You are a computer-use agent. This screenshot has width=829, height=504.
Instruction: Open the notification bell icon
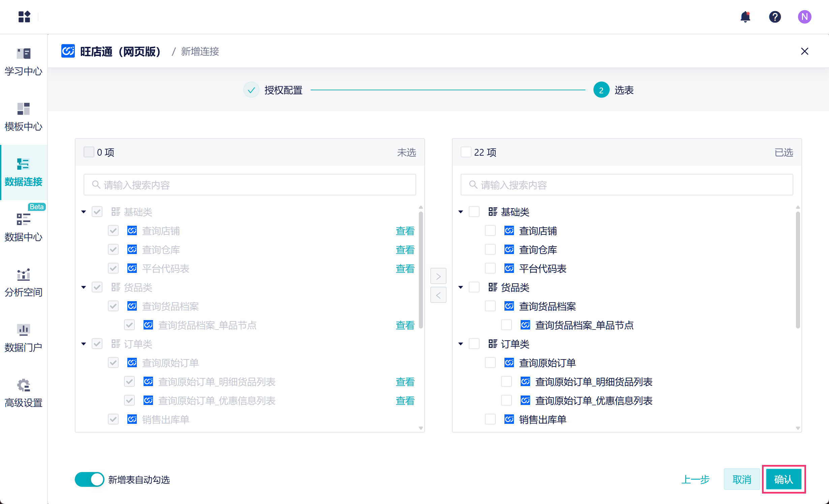tap(745, 17)
